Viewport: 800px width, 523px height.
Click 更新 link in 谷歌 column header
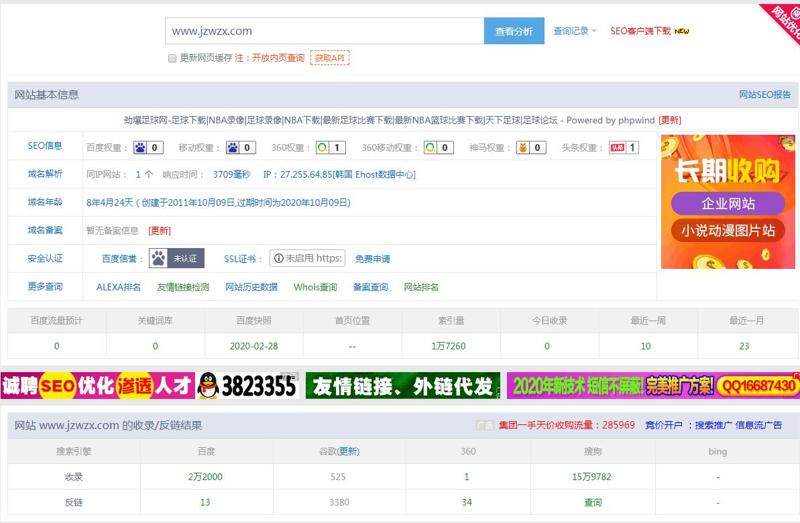(x=348, y=452)
